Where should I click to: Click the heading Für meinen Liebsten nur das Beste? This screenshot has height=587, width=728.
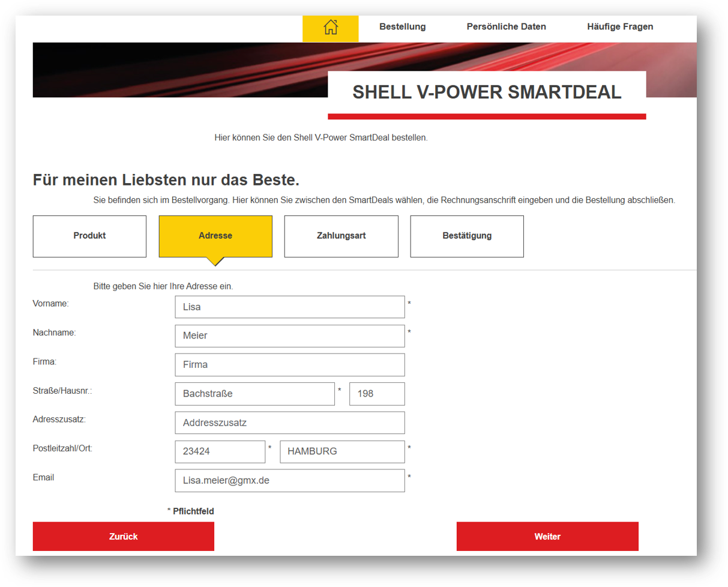[166, 180]
